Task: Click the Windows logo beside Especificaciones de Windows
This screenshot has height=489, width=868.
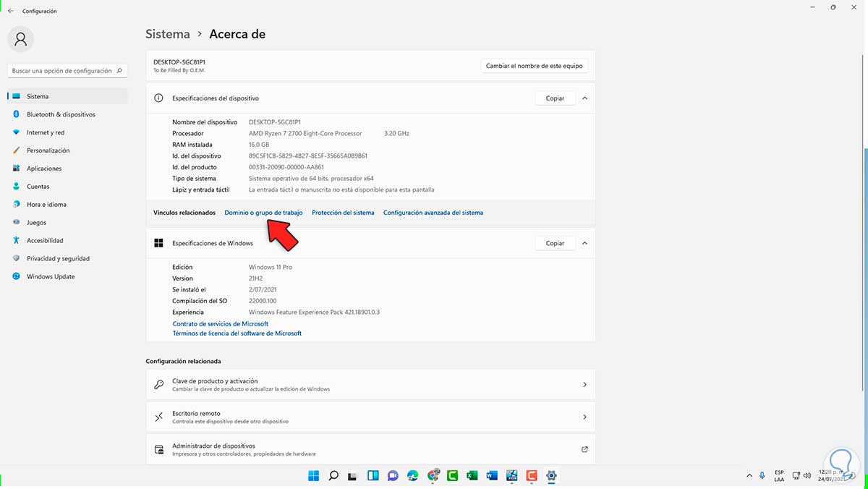Action: pos(158,243)
